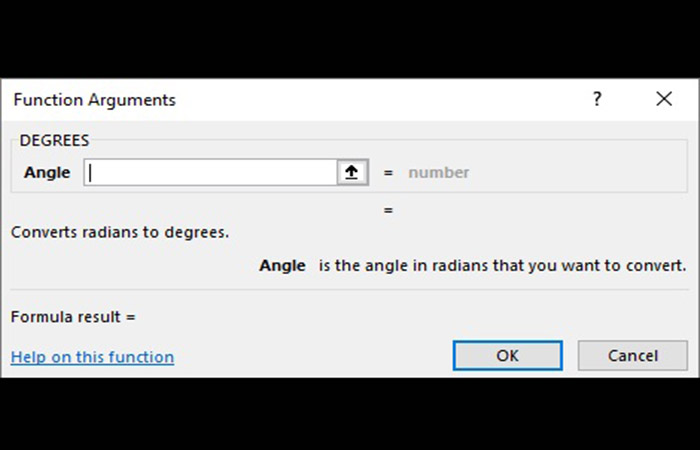Screen dimensions: 700x450
Task: Click the equals sign below the Angle row
Action: click(x=388, y=210)
